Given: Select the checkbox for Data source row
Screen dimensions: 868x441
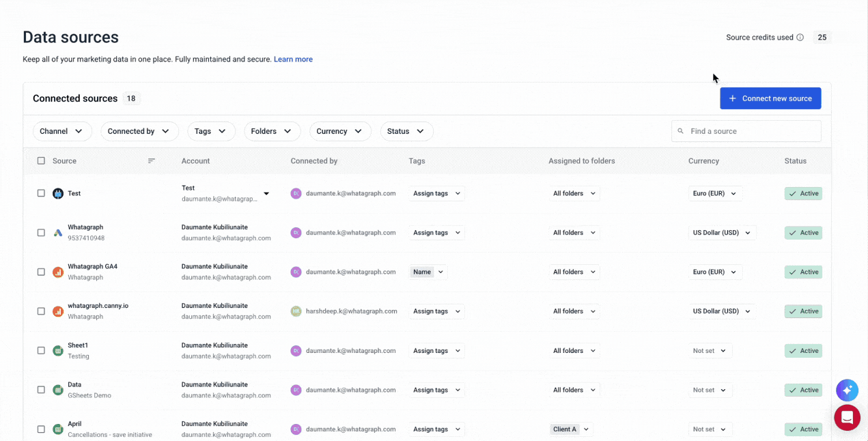Looking at the screenshot, I should point(41,390).
